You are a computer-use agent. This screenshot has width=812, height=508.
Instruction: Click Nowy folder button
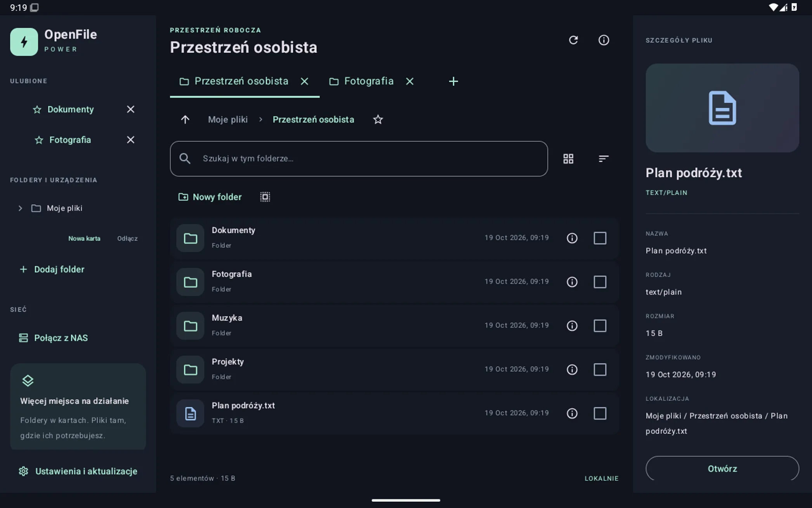(210, 197)
